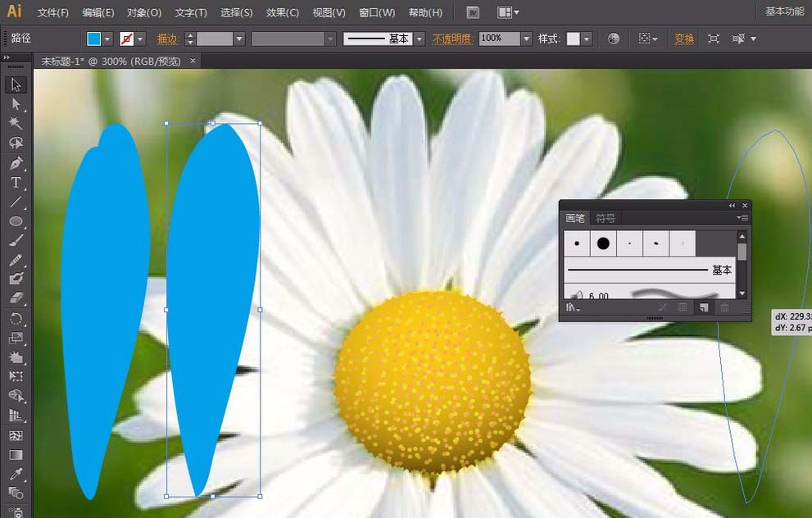Open Adobe Bridge with the Br icon

pyautogui.click(x=473, y=12)
